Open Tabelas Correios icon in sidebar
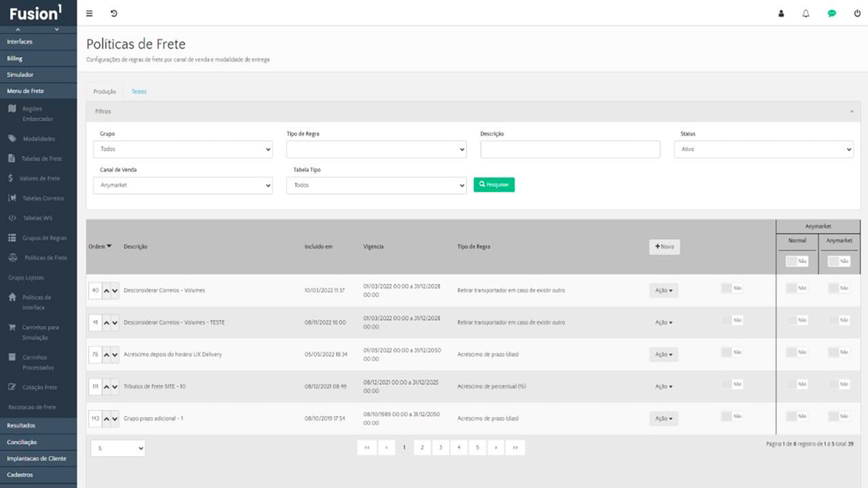 (12, 198)
